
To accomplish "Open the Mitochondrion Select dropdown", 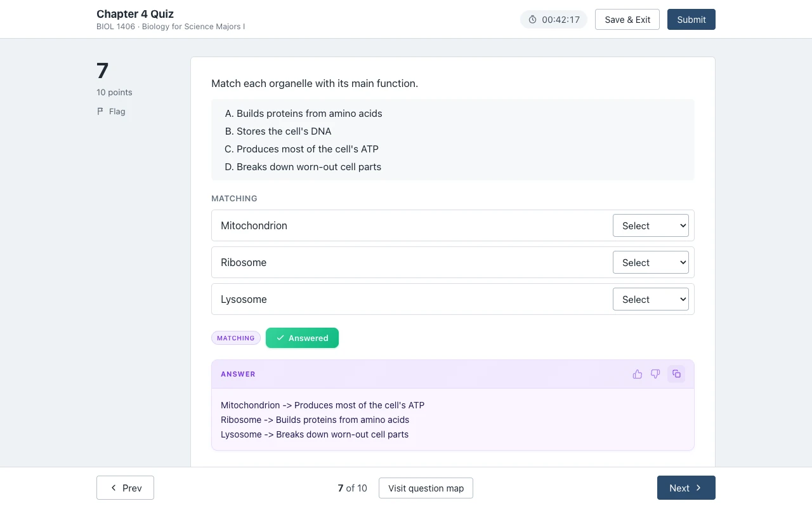I will point(651,225).
